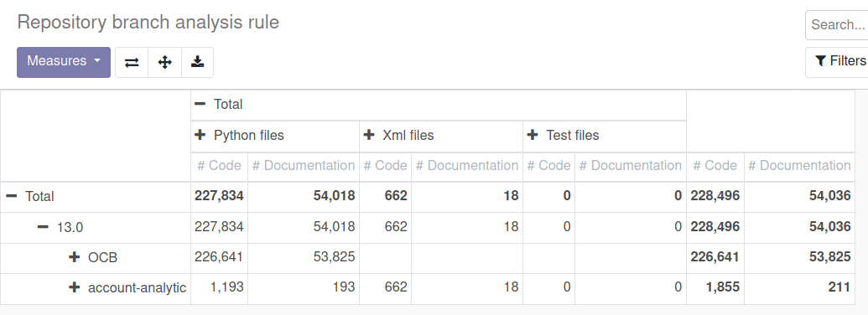
Task: Click the 1,855 total for account-analytic
Action: [x=715, y=288]
